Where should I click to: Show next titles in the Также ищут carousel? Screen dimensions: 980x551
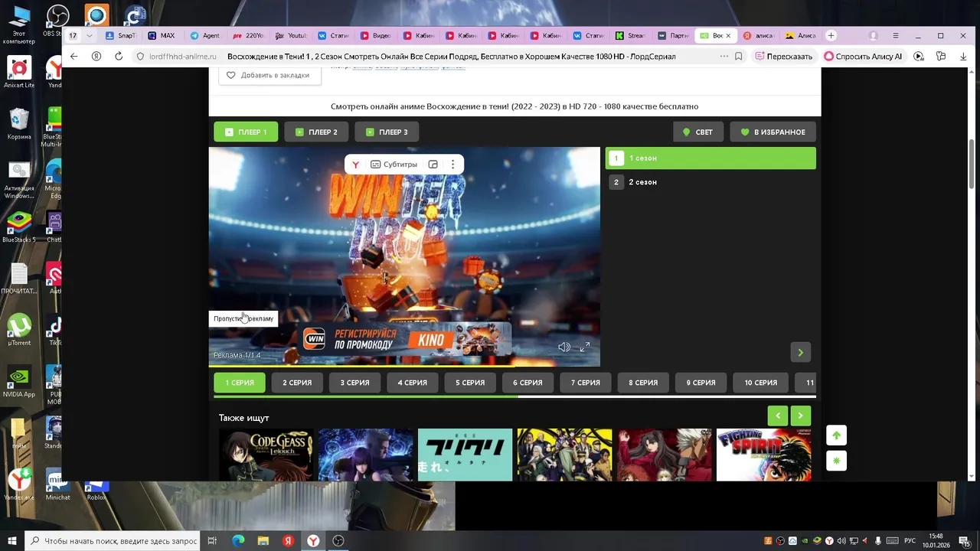(x=800, y=416)
